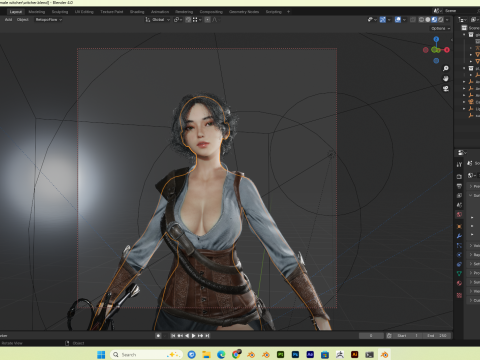
Task: Play animation forward in timeline
Action: [193, 336]
